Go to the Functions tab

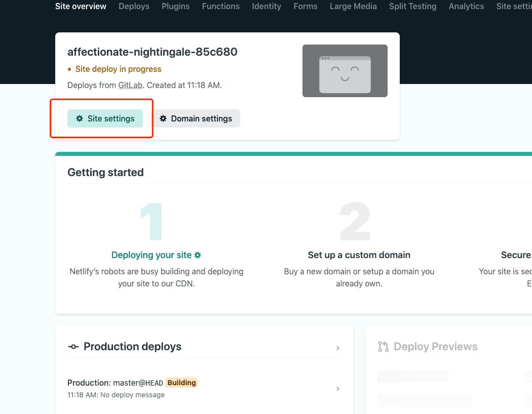(221, 6)
